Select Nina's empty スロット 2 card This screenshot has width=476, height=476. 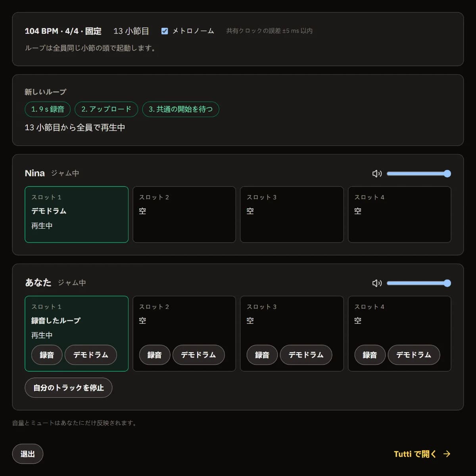tap(184, 214)
